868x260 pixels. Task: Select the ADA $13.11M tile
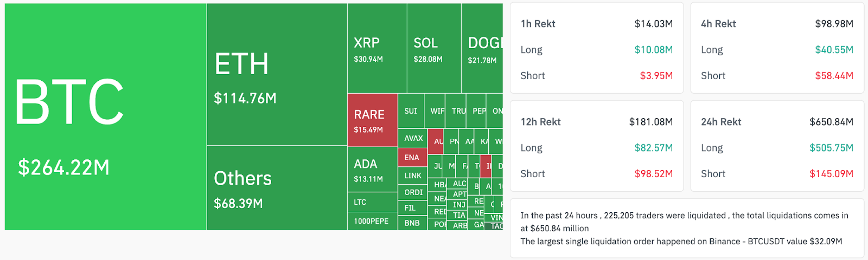tap(372, 170)
